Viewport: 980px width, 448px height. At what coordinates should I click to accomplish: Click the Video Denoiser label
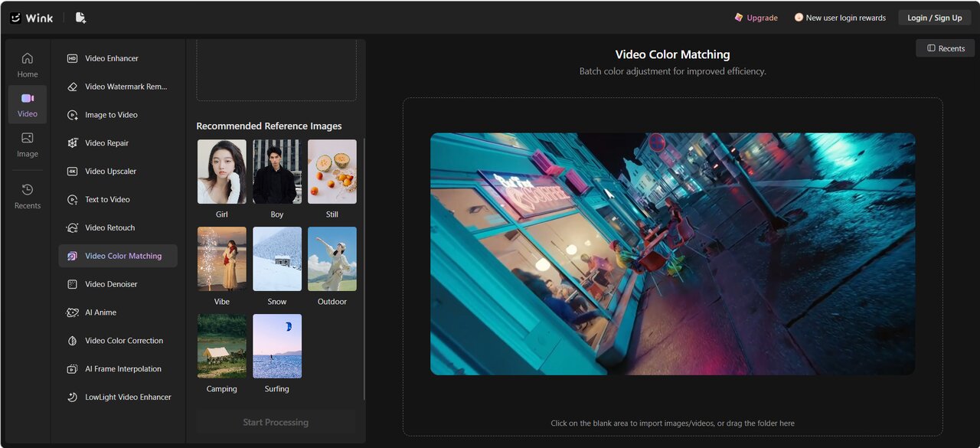(x=112, y=284)
